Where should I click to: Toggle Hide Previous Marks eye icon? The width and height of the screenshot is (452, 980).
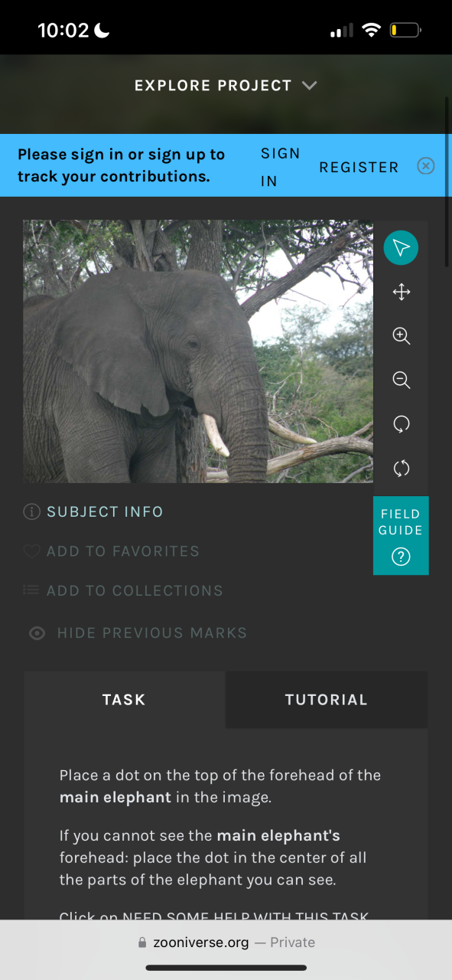pyautogui.click(x=37, y=633)
